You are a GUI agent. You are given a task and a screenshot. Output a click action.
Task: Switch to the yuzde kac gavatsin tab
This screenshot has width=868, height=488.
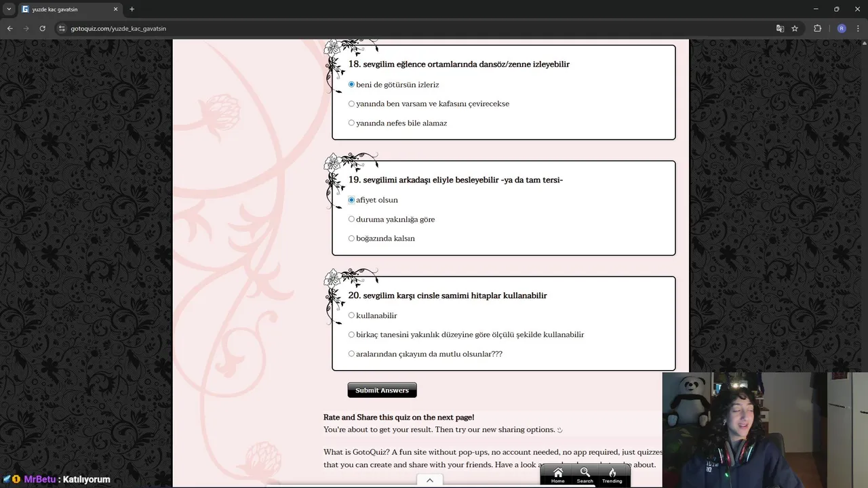click(70, 9)
